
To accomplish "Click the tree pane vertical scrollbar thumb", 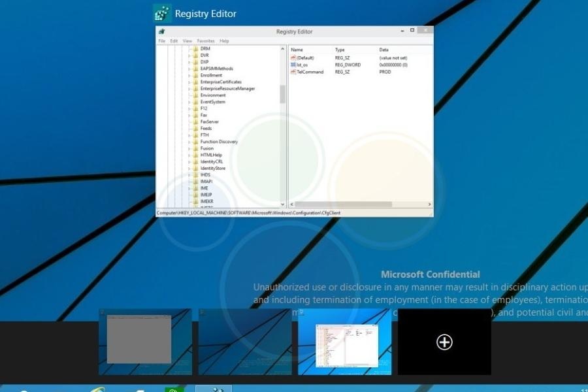I will pos(283,94).
